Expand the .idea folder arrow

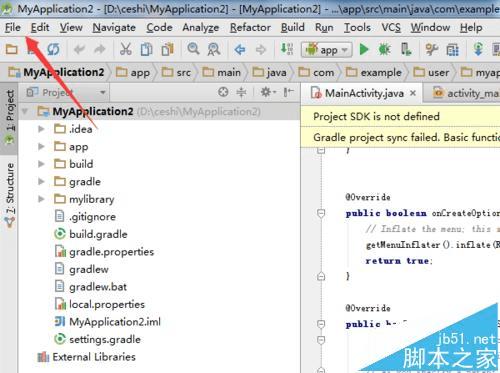tap(41, 129)
